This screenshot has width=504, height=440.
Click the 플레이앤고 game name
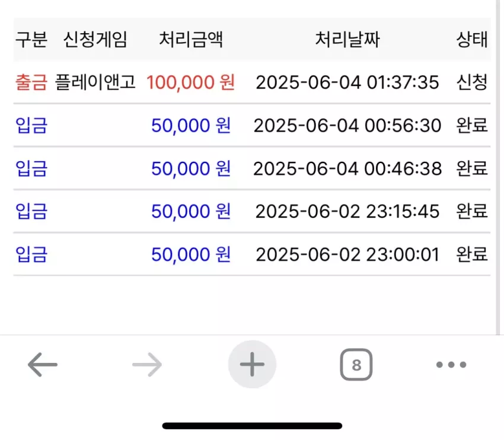click(x=95, y=82)
